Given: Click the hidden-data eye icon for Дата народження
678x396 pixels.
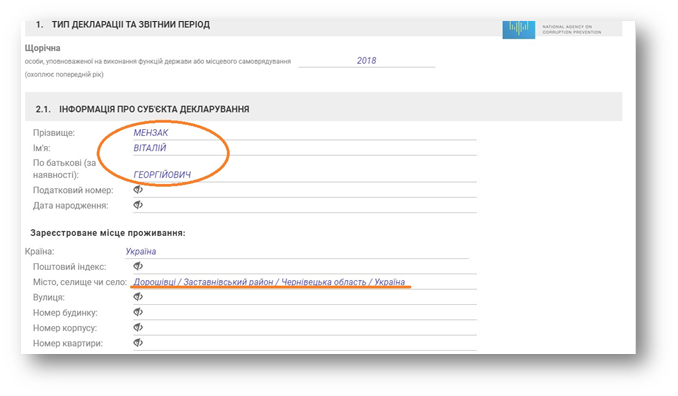Looking at the screenshot, I should pyautogui.click(x=138, y=205).
